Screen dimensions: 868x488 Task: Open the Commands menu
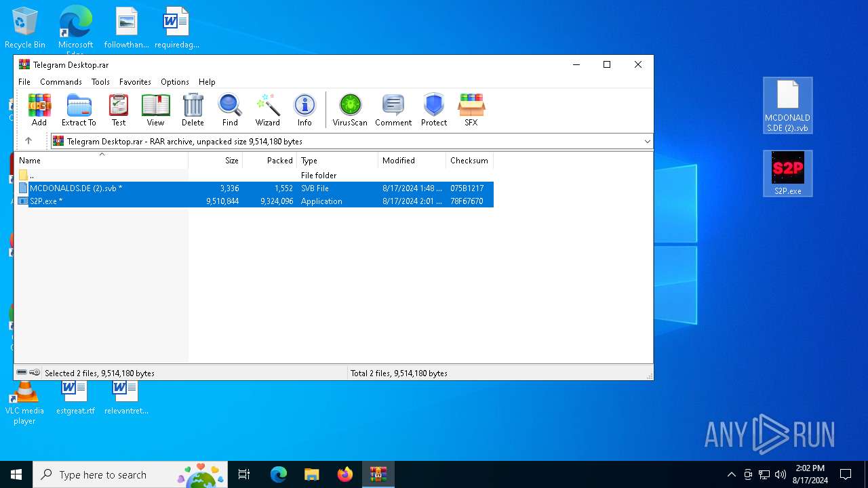pyautogui.click(x=61, y=82)
